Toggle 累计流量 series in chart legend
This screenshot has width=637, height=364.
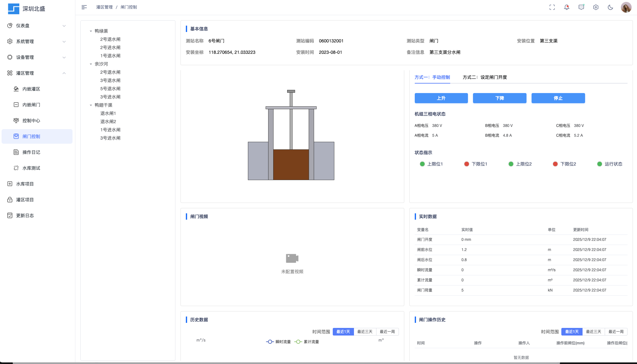point(307,342)
